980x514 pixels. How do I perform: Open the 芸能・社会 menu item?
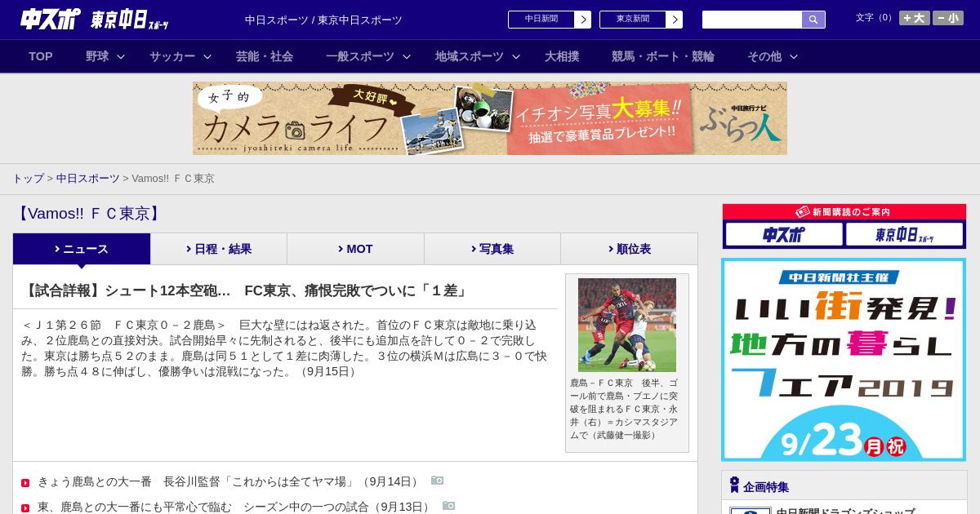click(265, 56)
